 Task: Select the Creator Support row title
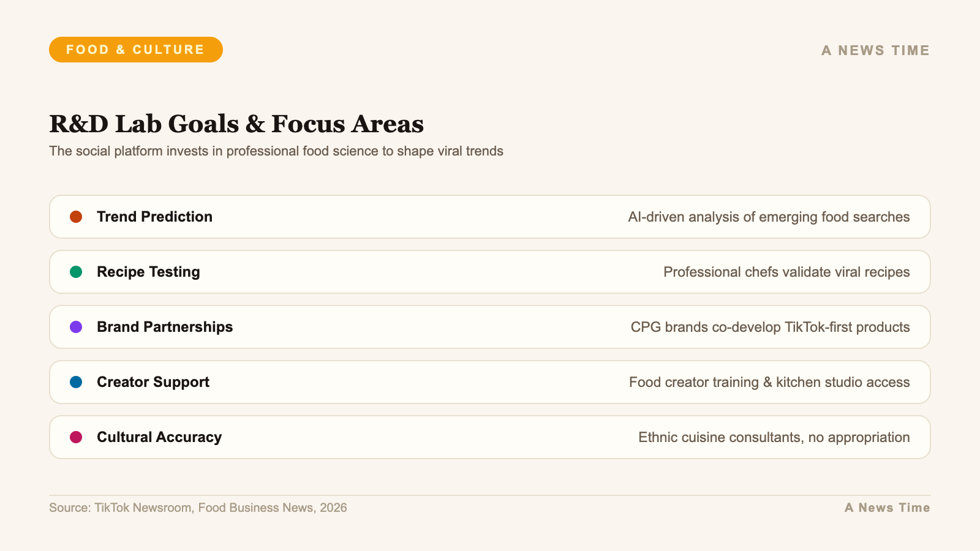[x=153, y=382]
